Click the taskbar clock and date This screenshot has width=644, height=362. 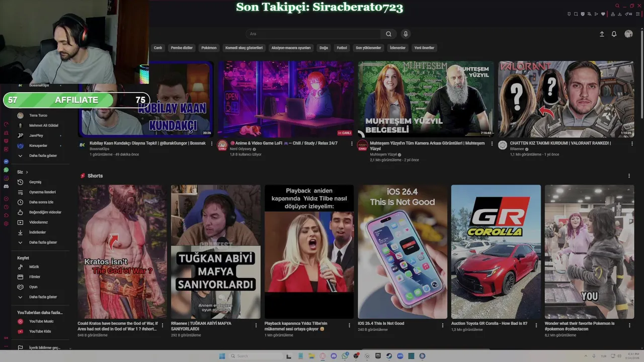pyautogui.click(x=632, y=356)
